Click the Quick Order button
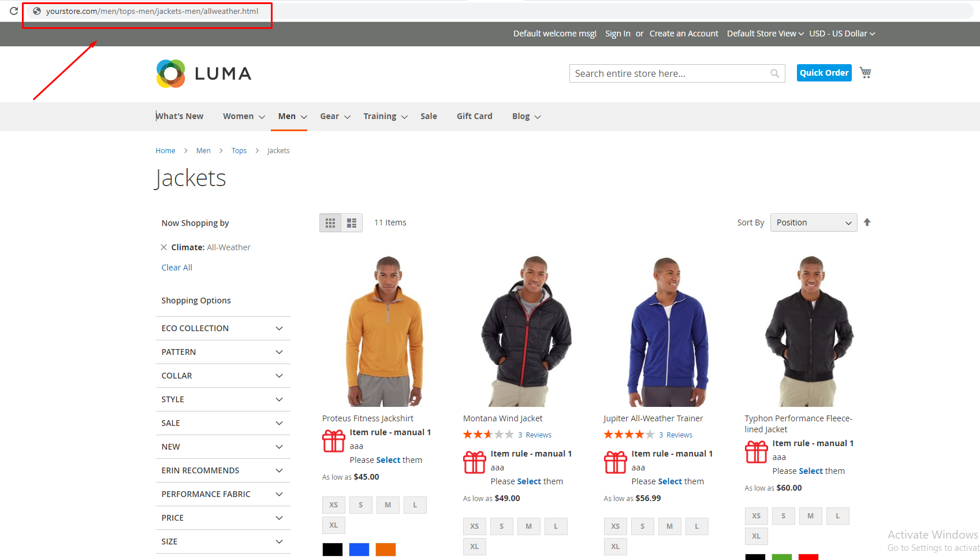980x560 pixels. 824,73
